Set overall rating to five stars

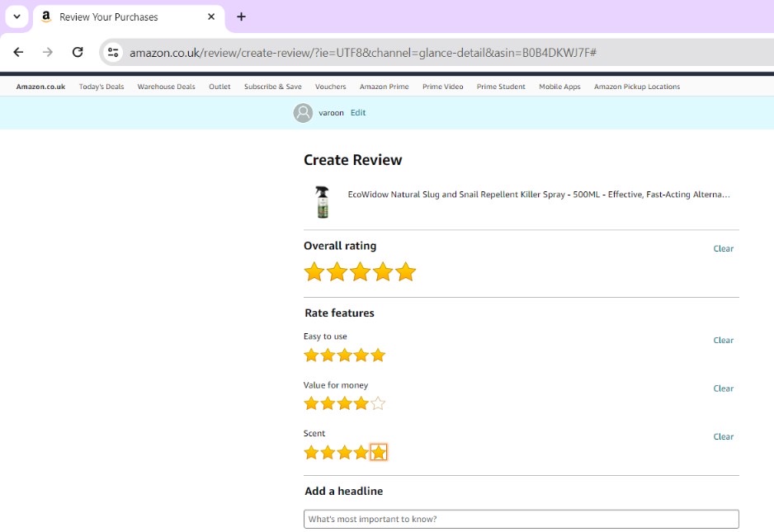pyautogui.click(x=406, y=272)
